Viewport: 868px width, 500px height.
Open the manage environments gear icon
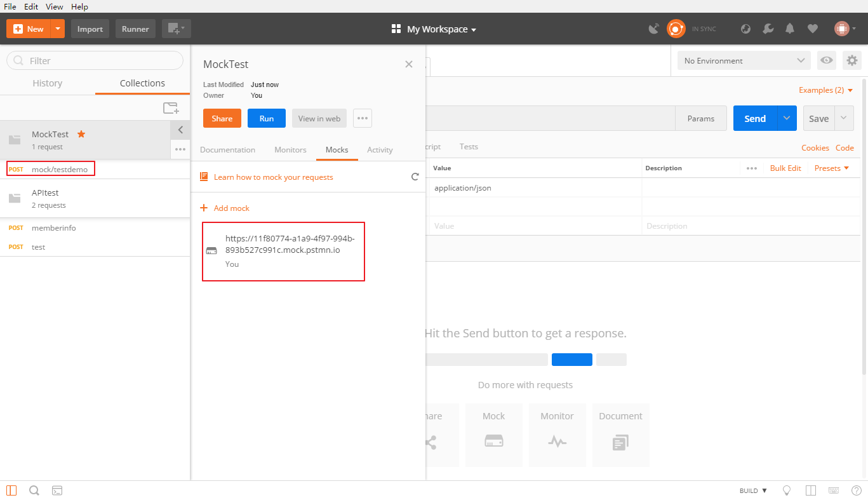point(852,60)
